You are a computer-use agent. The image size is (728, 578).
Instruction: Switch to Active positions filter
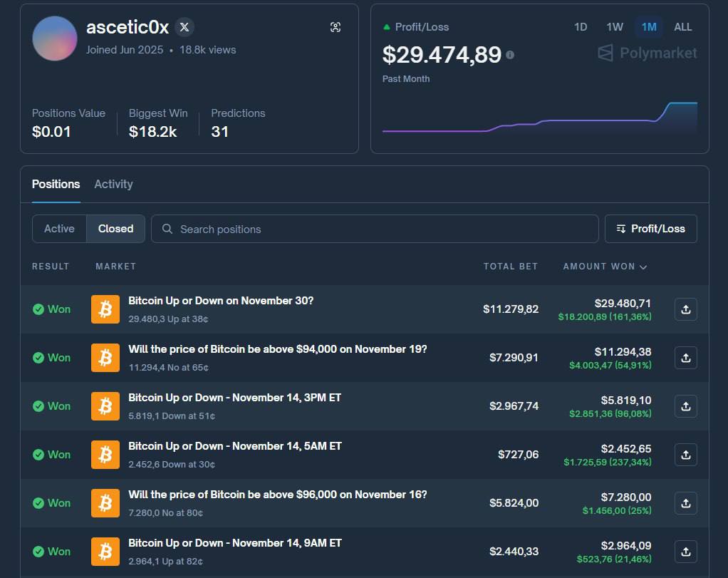coord(59,229)
